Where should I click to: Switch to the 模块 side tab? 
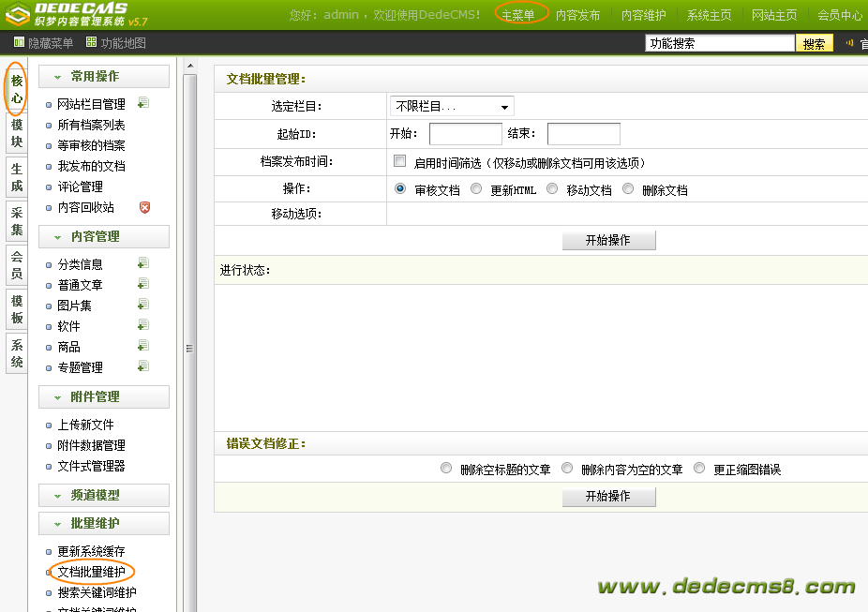(x=17, y=133)
